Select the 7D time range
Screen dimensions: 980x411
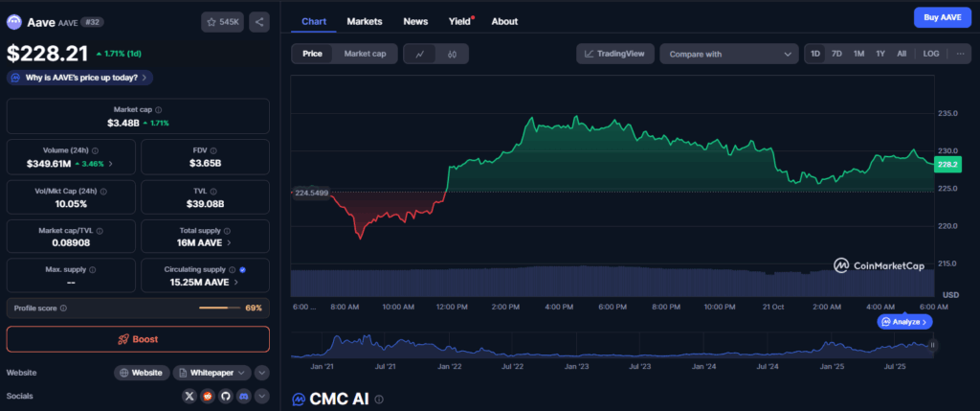tap(836, 54)
